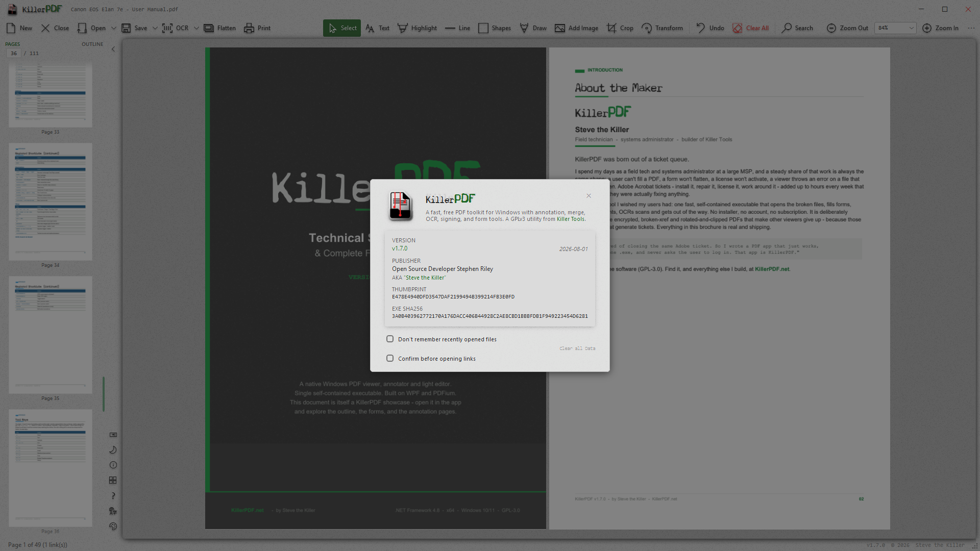This screenshot has height=551, width=980.
Task: Open the language translation sidebar icon
Action: pos(113,511)
